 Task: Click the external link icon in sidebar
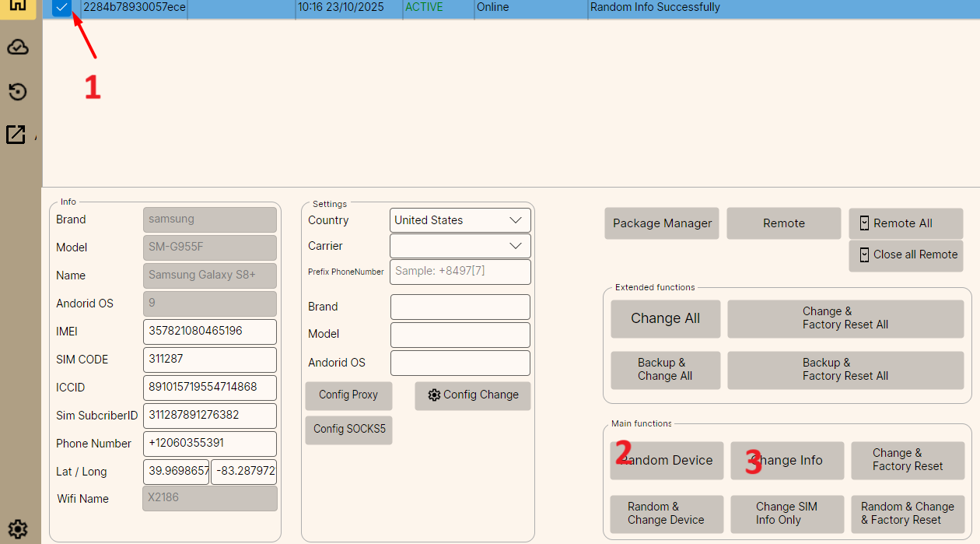pos(16,134)
